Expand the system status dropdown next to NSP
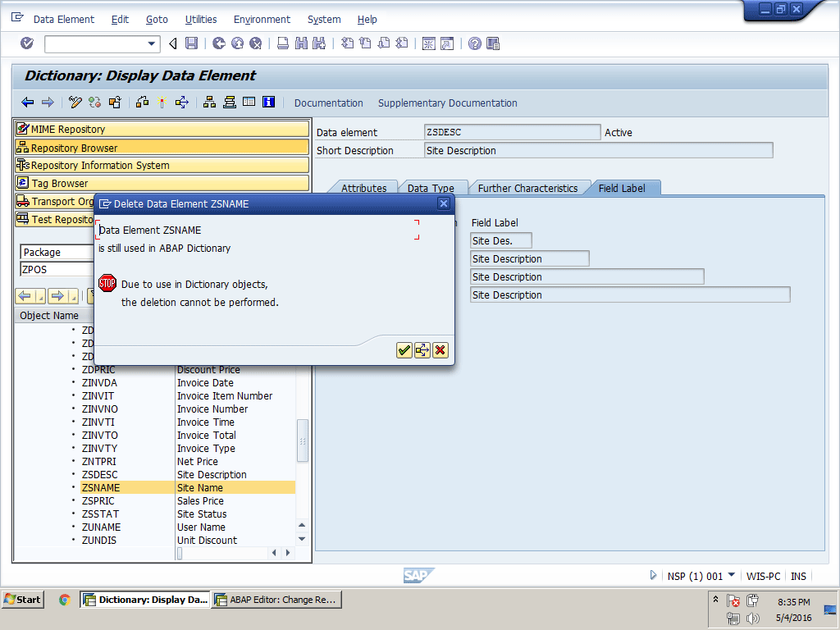 731,575
